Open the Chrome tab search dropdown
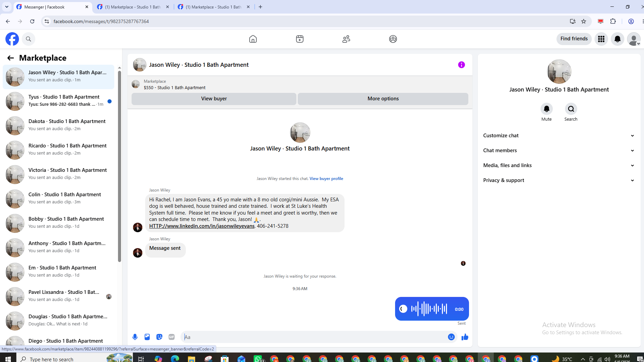This screenshot has width=644, height=362. point(7,7)
